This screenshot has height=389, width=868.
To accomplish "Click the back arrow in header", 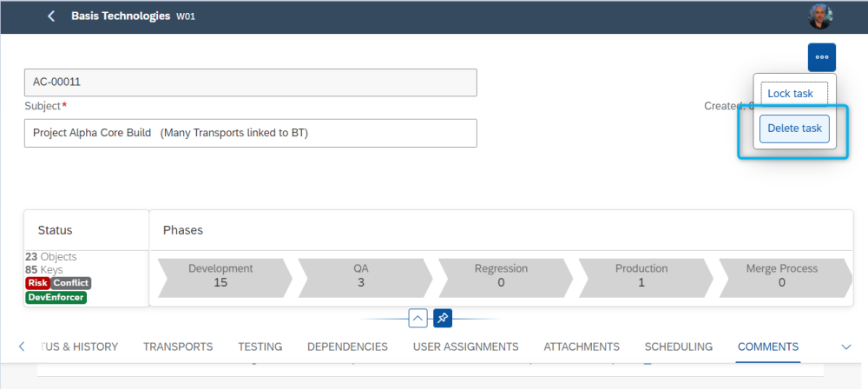I will (x=52, y=16).
